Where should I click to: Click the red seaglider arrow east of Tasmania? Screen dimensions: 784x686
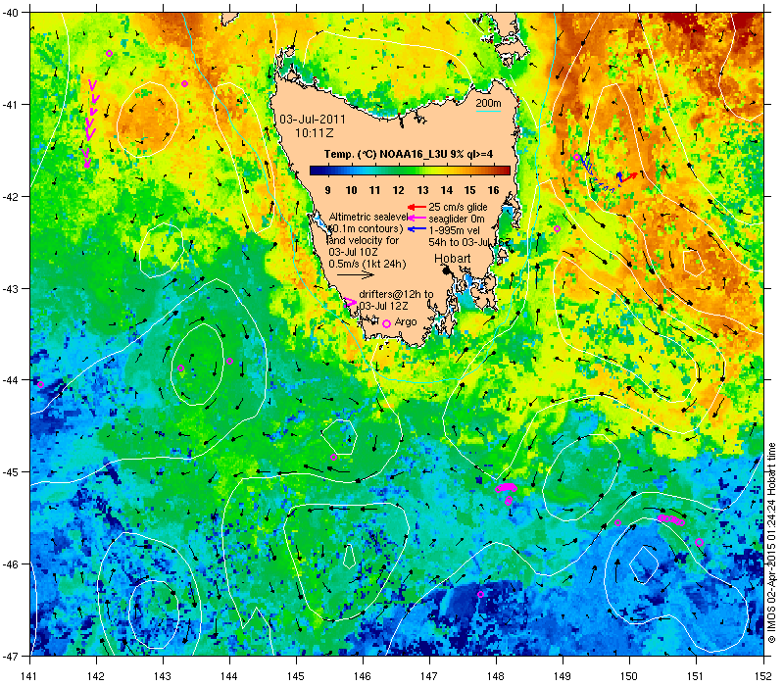[x=629, y=176]
